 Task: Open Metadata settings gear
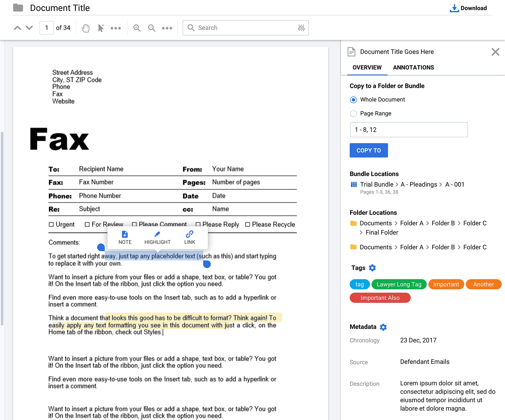[x=383, y=327]
